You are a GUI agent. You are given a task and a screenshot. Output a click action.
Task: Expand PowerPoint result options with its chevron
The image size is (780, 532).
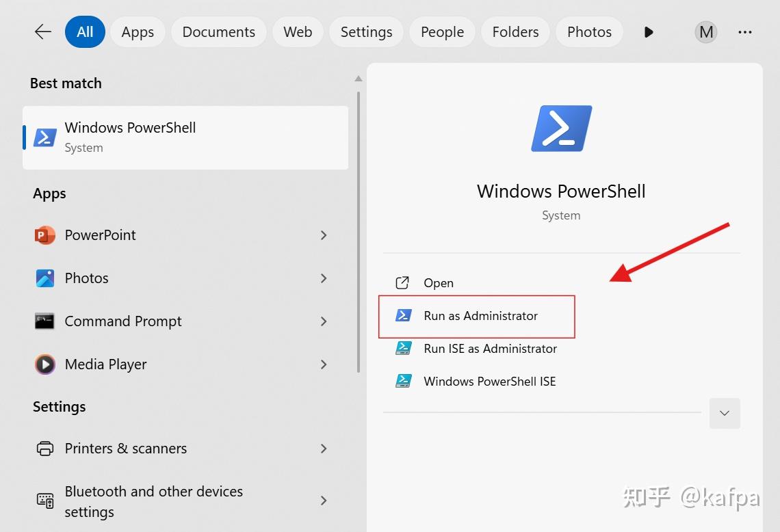(x=324, y=235)
